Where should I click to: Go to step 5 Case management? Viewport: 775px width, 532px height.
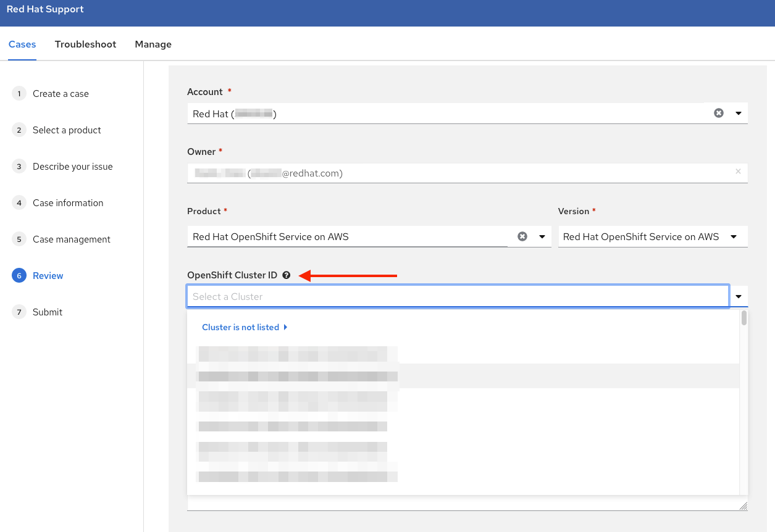coord(71,239)
